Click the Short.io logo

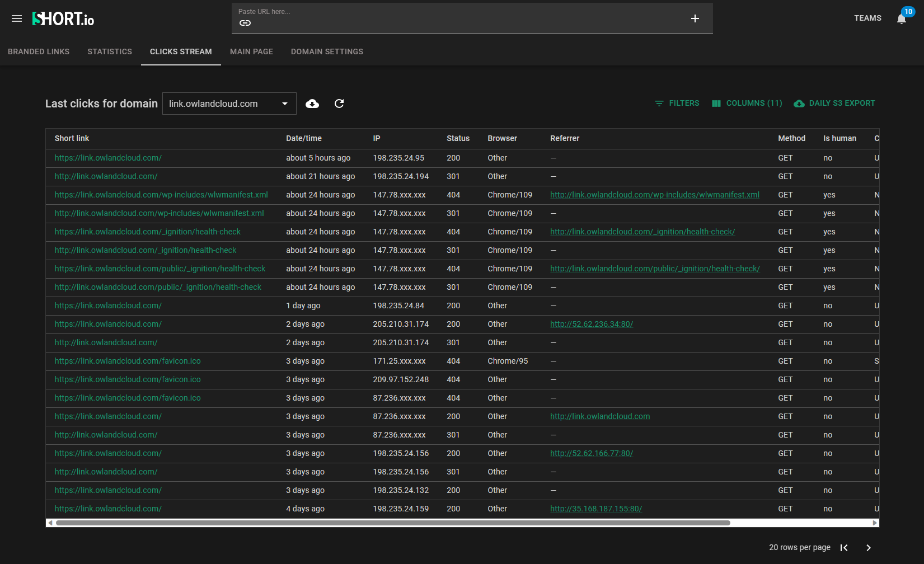tap(62, 18)
